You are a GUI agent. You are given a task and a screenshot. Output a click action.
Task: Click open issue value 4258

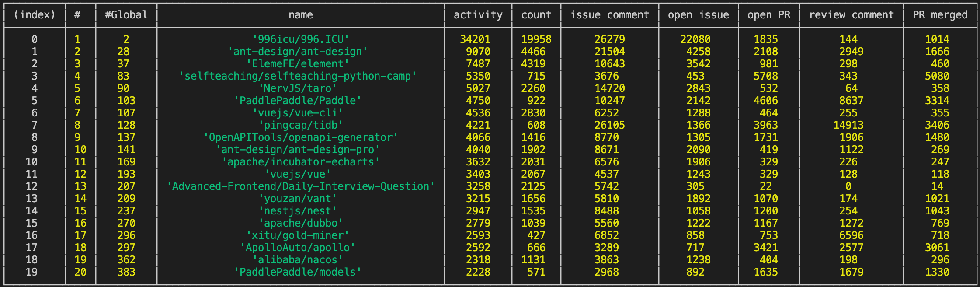coord(698,52)
